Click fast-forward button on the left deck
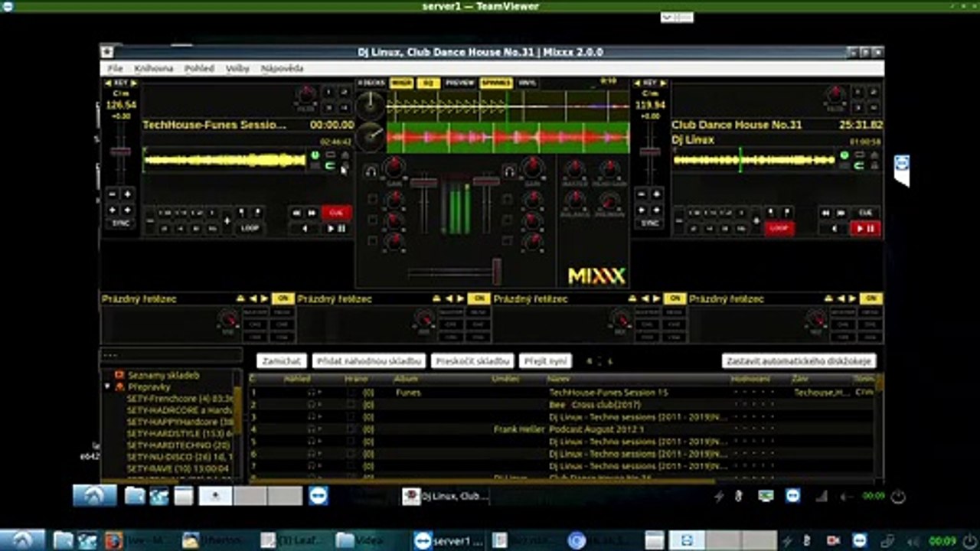The image size is (980, 551). click(x=312, y=213)
